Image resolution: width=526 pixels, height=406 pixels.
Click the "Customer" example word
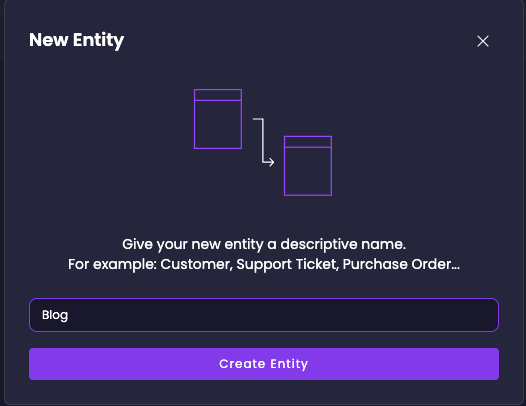196,264
